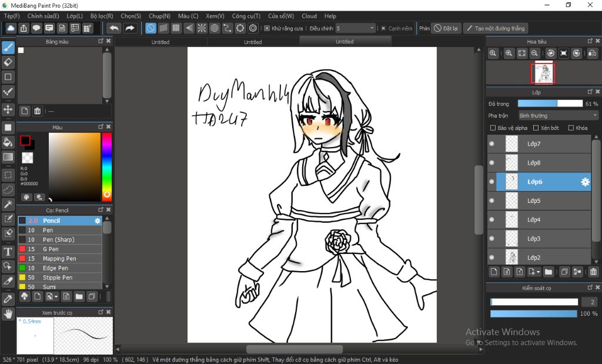Select the Stipple Pen brush
The image size is (602, 364).
click(x=60, y=278)
